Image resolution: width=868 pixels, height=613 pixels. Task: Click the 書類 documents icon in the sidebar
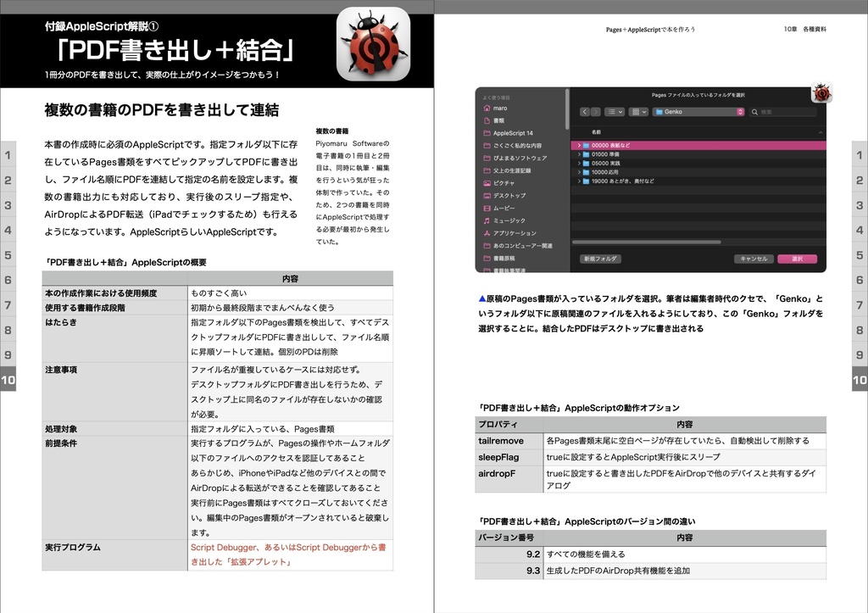point(486,120)
